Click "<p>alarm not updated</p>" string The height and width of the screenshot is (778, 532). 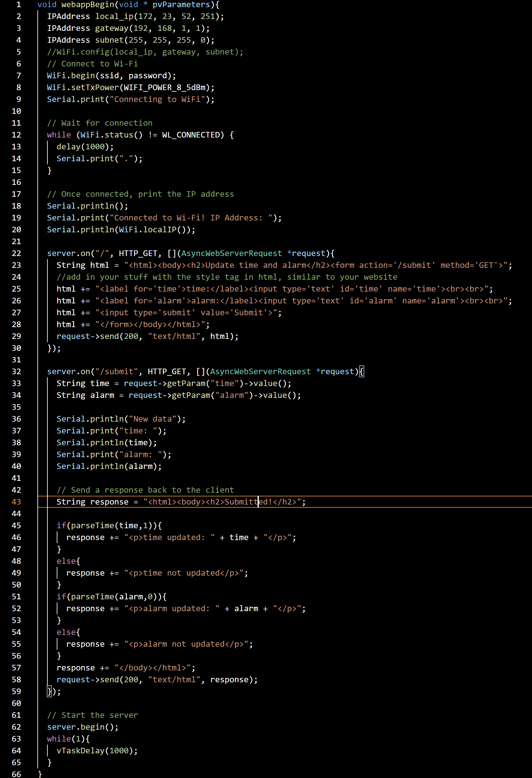[x=186, y=644]
